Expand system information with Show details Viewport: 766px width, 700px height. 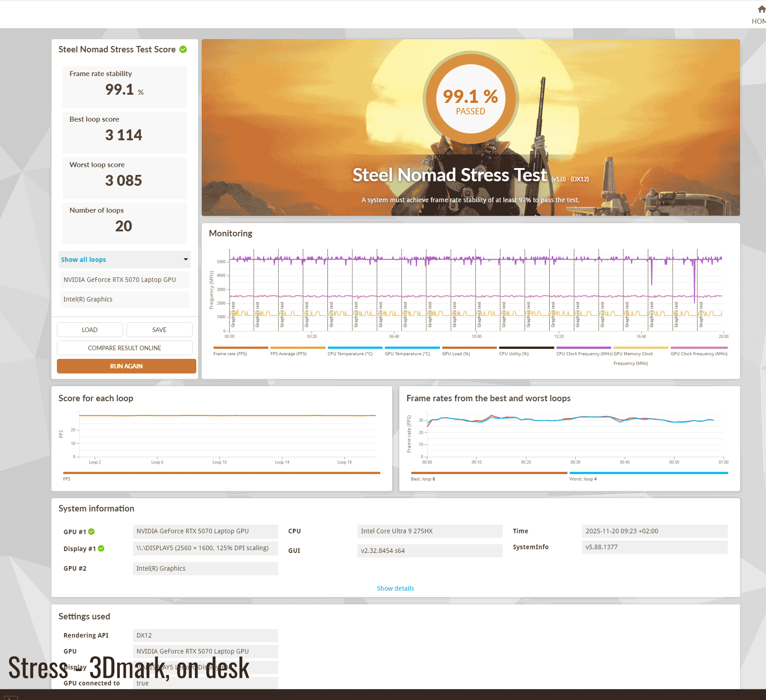pos(395,588)
